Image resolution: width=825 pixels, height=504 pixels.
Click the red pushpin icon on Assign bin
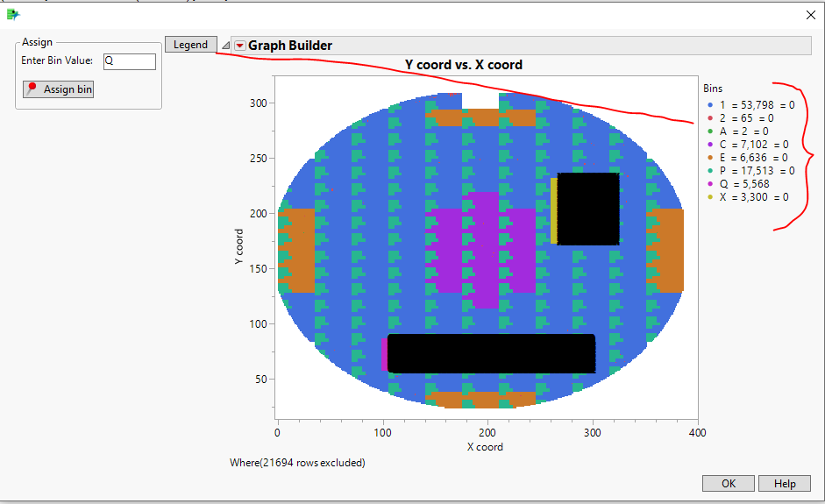pos(32,89)
